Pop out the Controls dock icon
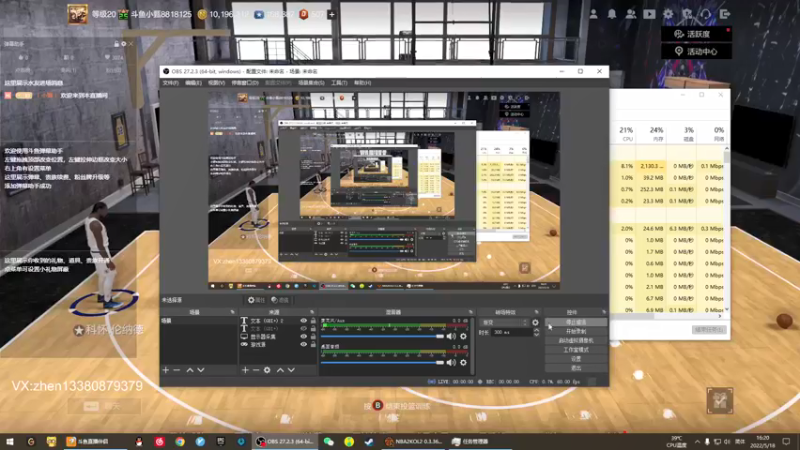Image resolution: width=800 pixels, height=450 pixels. coord(604,312)
